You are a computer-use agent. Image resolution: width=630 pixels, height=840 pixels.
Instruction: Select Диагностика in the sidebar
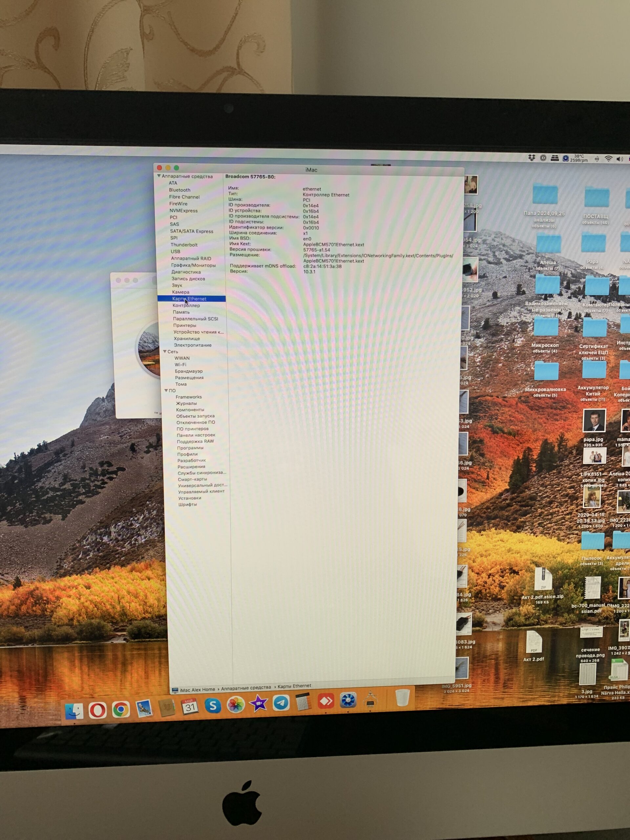[x=186, y=272]
